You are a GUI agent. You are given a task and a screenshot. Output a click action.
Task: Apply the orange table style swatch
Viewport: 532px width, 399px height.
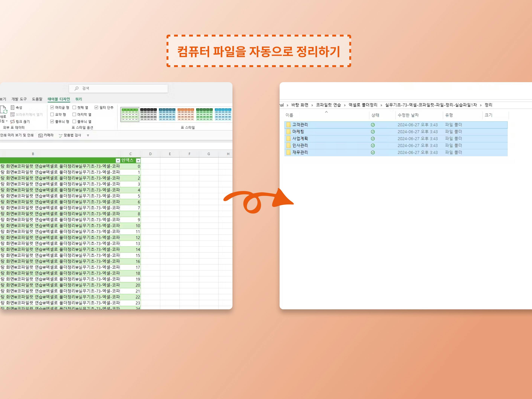pos(186,114)
